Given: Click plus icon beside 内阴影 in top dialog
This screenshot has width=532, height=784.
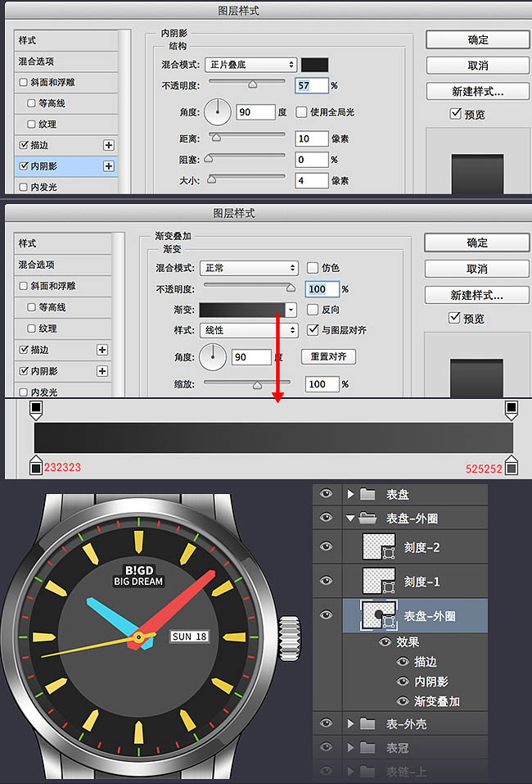Looking at the screenshot, I should coord(108,166).
